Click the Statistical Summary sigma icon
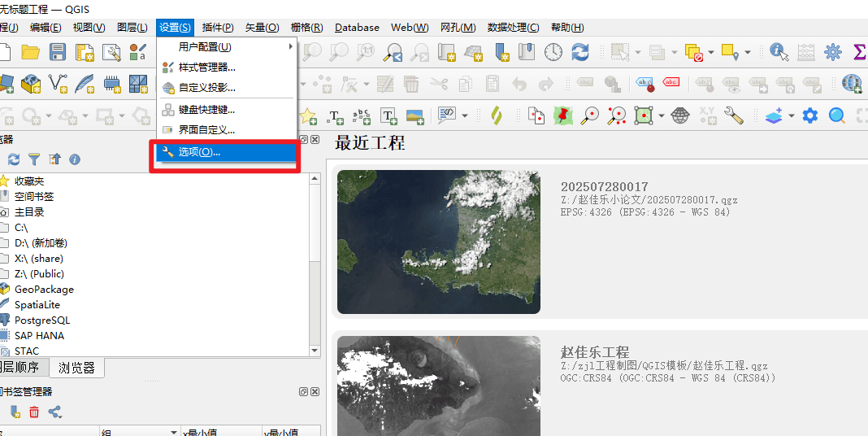 pyautogui.click(x=860, y=52)
